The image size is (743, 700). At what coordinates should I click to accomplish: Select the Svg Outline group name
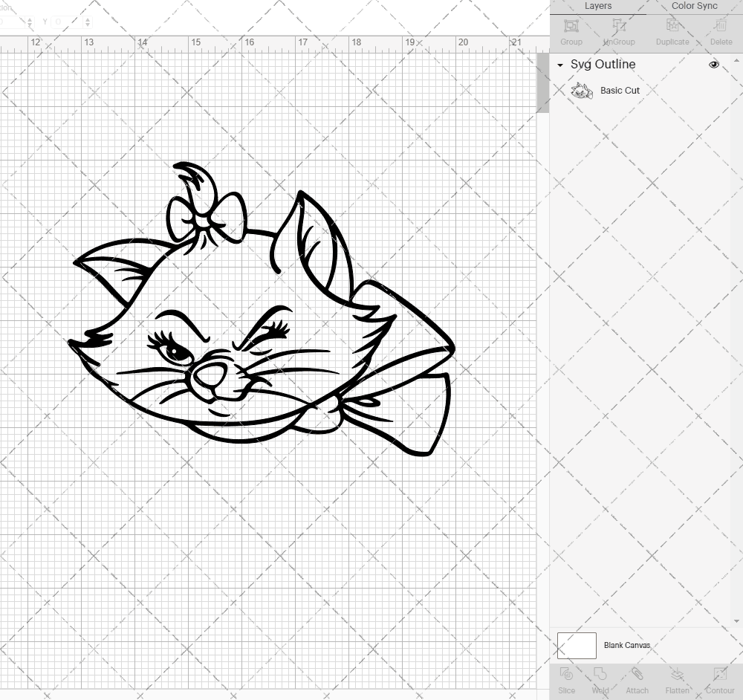(603, 65)
